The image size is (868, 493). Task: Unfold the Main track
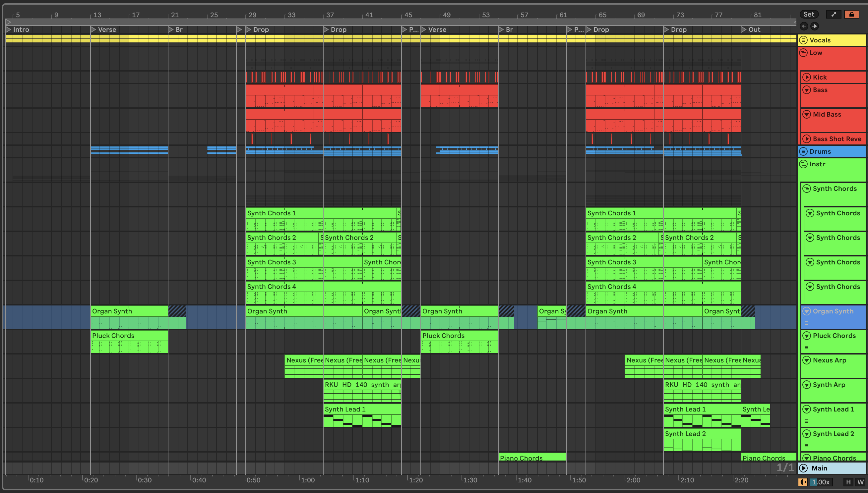click(x=803, y=468)
